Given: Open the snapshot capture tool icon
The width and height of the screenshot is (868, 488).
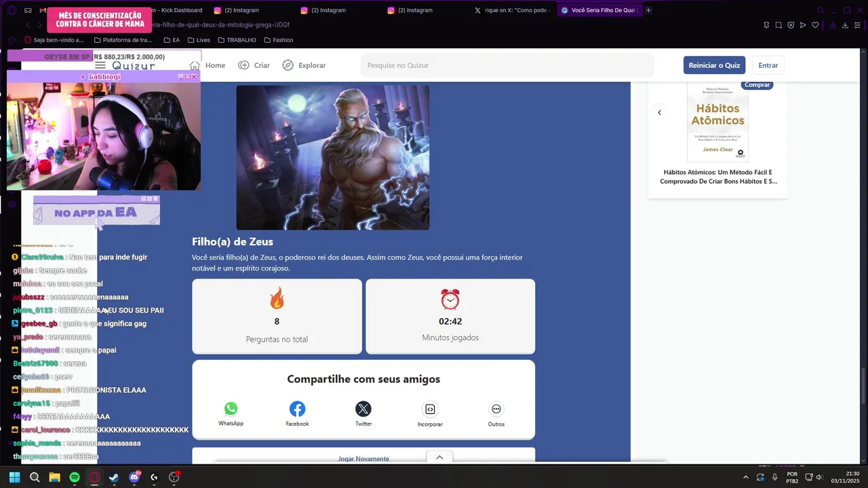Looking at the screenshot, I should tap(778, 25).
